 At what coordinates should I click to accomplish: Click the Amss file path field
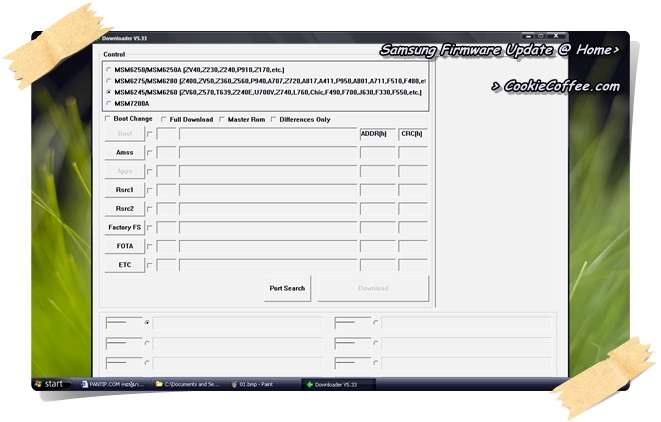(268, 153)
